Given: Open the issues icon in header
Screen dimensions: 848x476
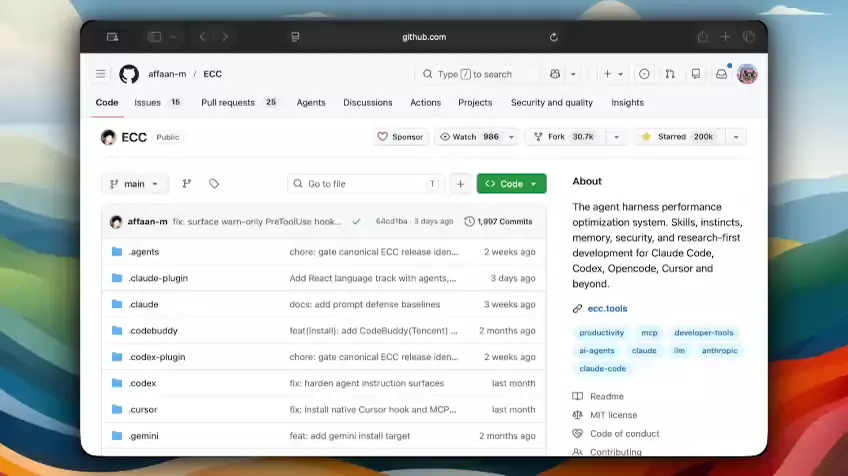Looking at the screenshot, I should [x=644, y=74].
